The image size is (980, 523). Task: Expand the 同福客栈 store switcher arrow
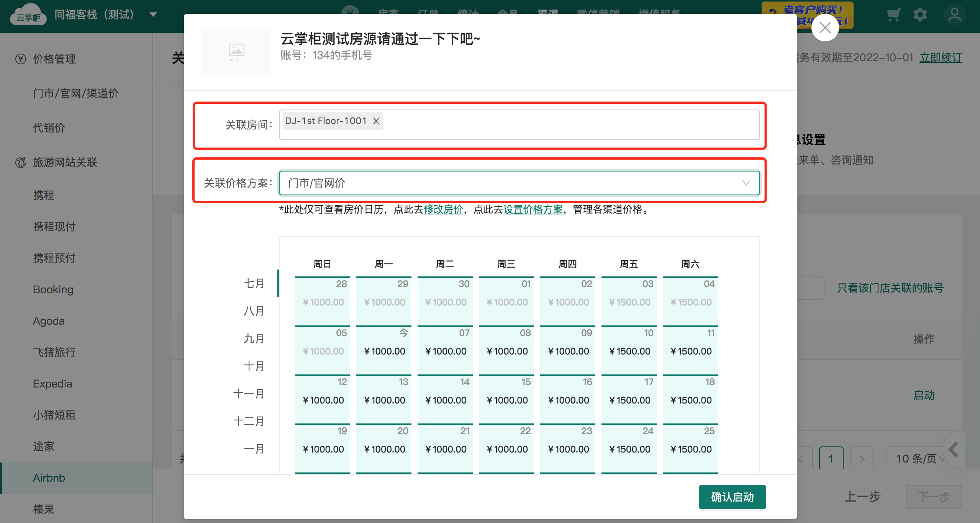pos(153,15)
